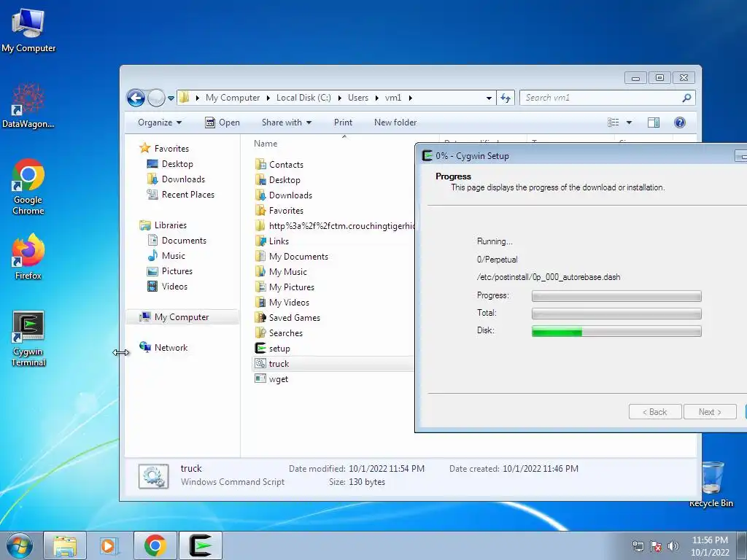Select Libraries in navigation pane
The height and width of the screenshot is (560, 747).
click(163, 225)
